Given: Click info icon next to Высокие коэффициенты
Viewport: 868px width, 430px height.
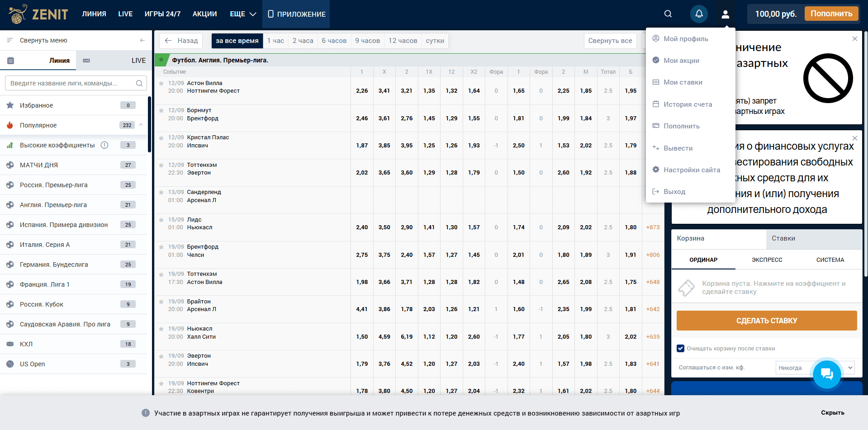Looking at the screenshot, I should click(x=104, y=145).
